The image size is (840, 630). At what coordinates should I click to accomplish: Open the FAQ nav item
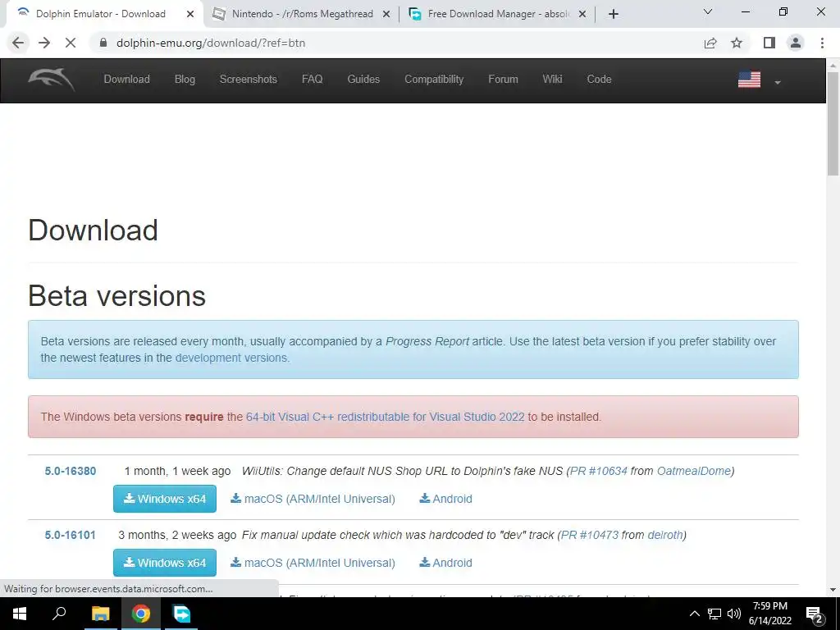(x=312, y=80)
